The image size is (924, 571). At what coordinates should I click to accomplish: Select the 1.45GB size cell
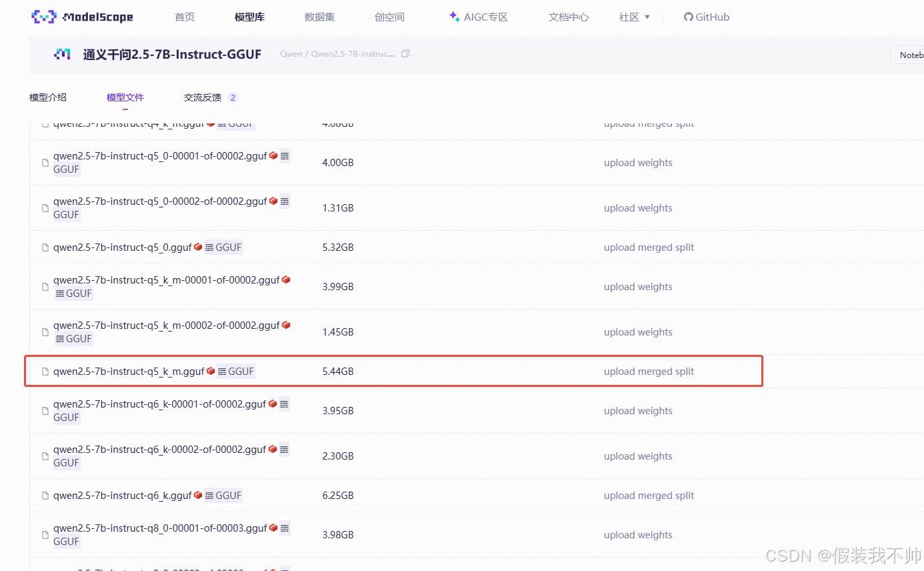click(x=338, y=332)
